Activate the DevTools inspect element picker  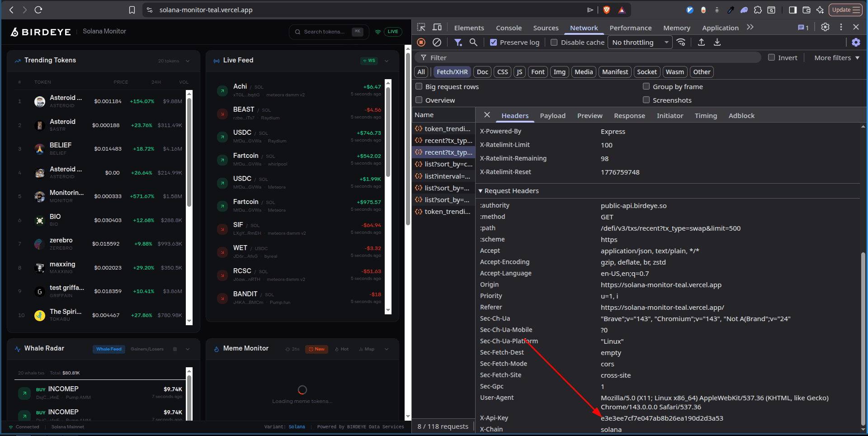(421, 27)
